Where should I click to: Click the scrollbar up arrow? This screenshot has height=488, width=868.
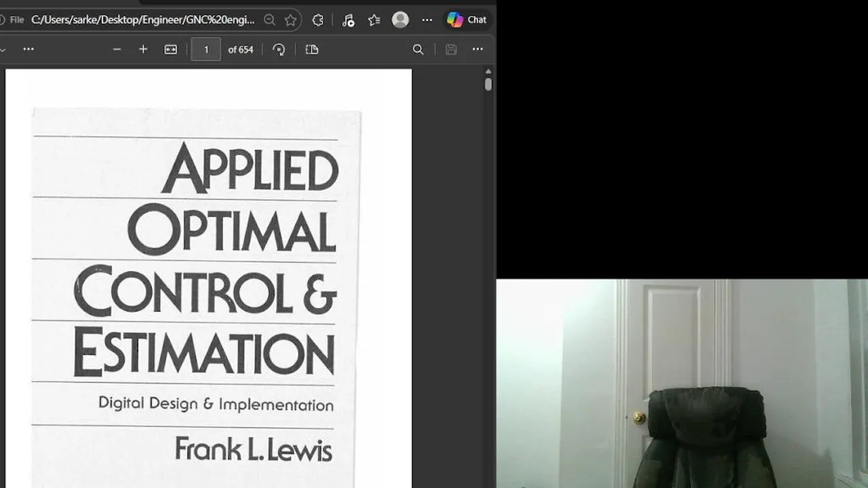point(488,71)
